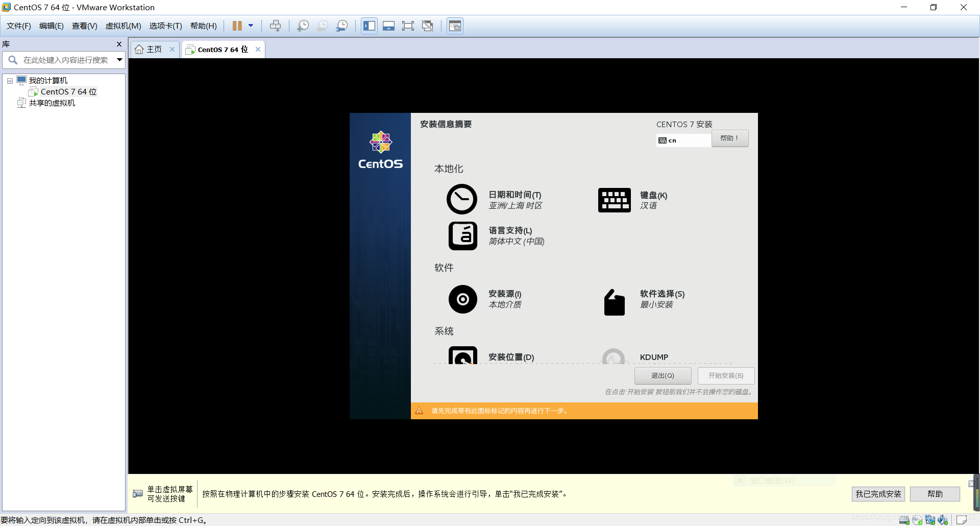Enter full screen mode via toolbar icon

pos(408,26)
